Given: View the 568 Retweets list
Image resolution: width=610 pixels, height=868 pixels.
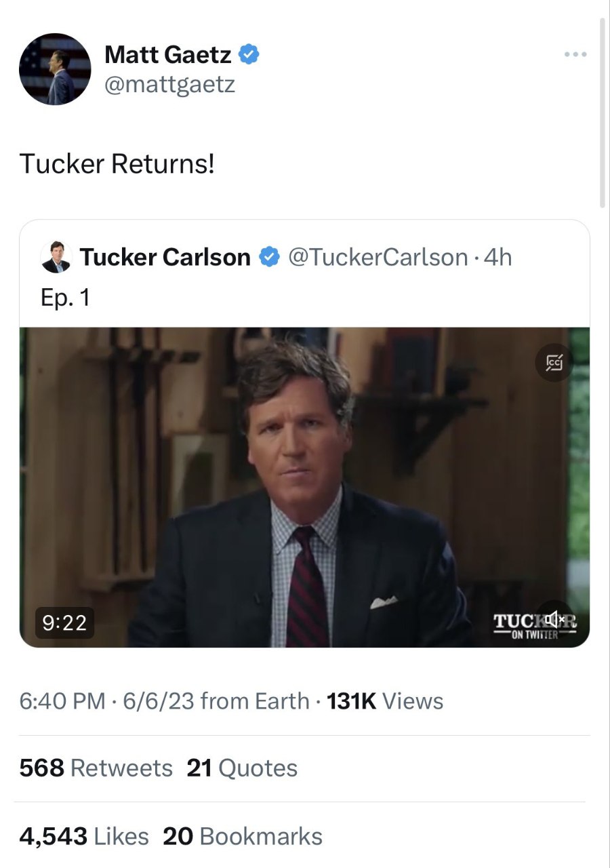Looking at the screenshot, I should (x=96, y=768).
